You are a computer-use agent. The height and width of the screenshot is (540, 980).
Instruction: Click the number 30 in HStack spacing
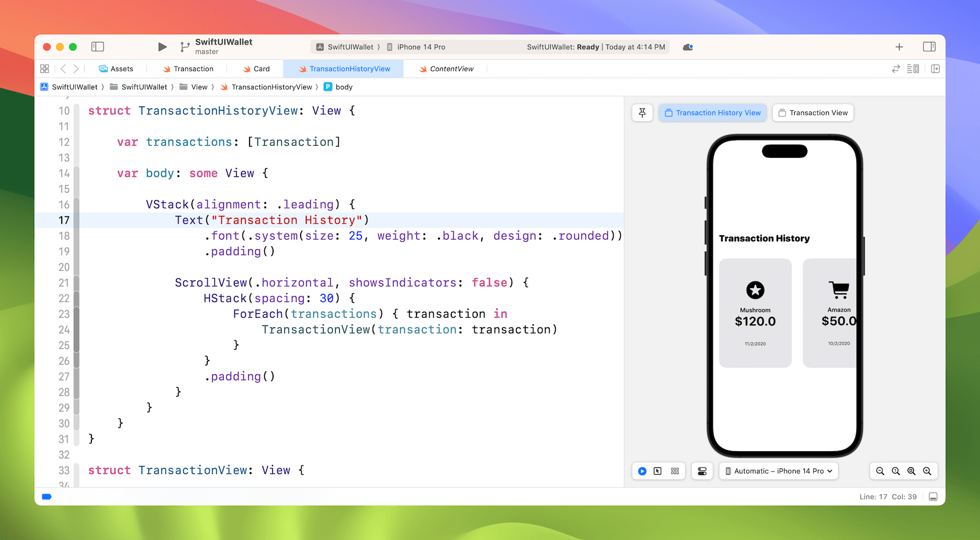[327, 298]
